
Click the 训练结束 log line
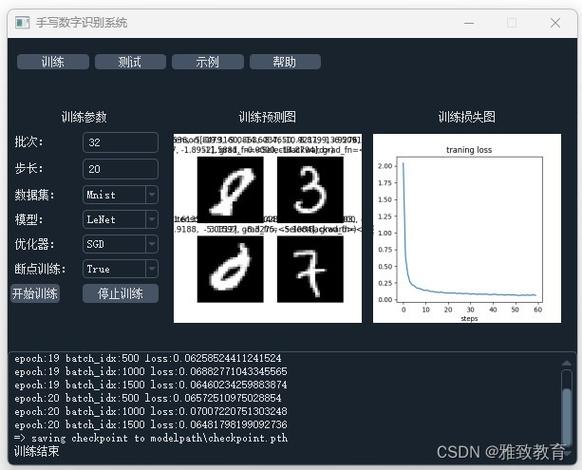[36, 451]
